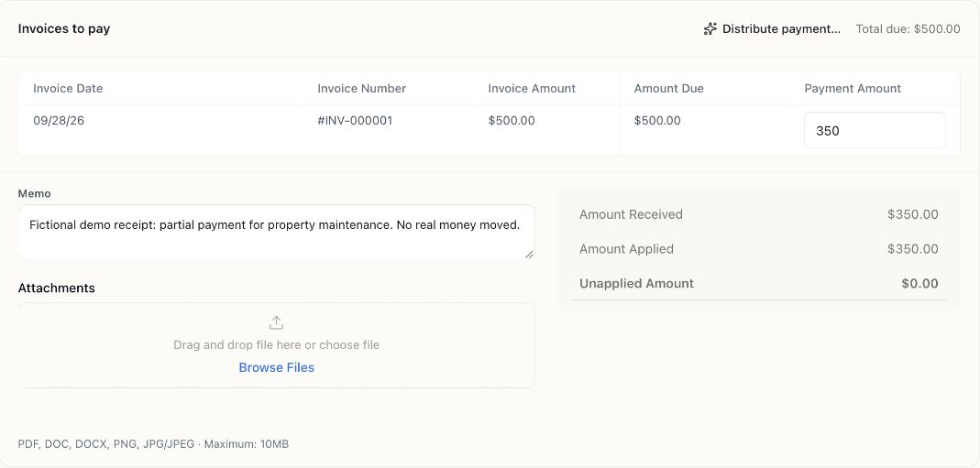This screenshot has height=468, width=980.
Task: Click invoice number #INV-000001
Action: pos(355,120)
